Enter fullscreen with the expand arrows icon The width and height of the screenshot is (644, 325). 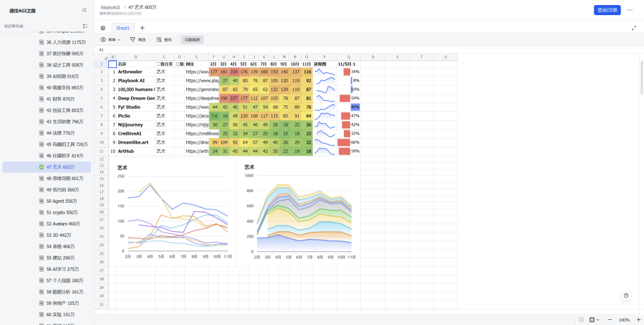click(x=634, y=28)
